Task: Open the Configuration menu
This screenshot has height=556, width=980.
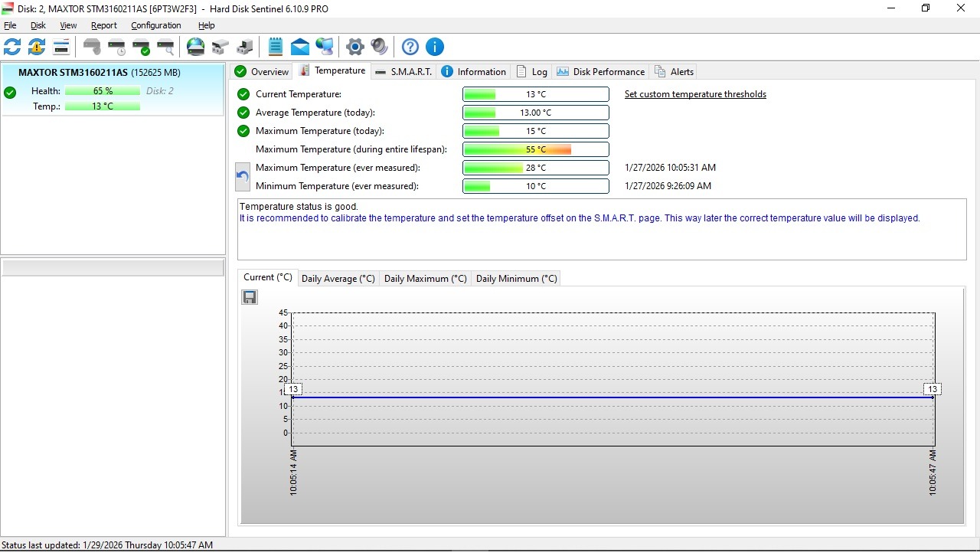Action: [x=155, y=25]
